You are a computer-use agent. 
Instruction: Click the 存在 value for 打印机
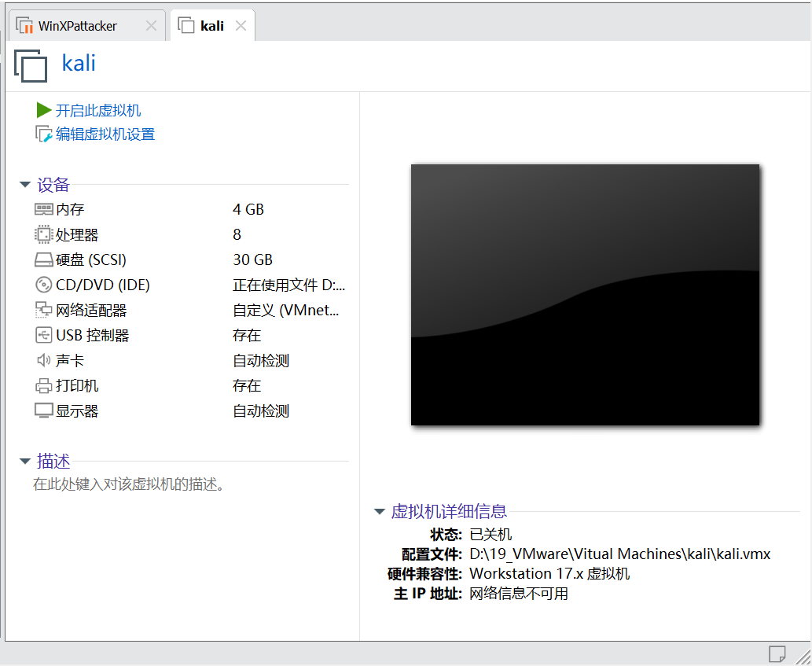tap(247, 386)
